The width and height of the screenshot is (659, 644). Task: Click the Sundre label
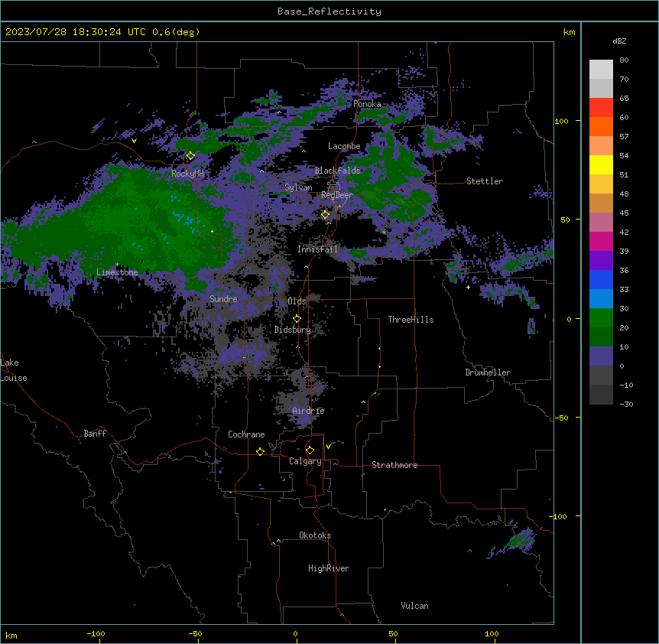coord(223,299)
